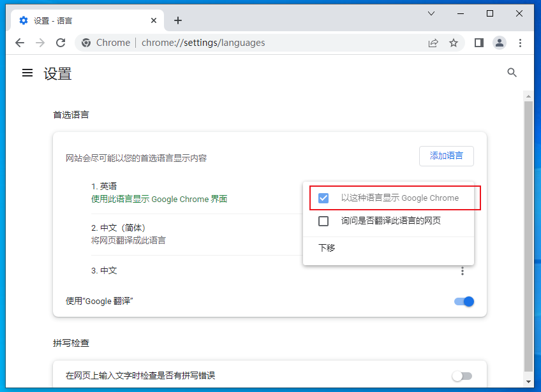Click the 添加语言 button
This screenshot has height=392, width=541.
coord(446,156)
